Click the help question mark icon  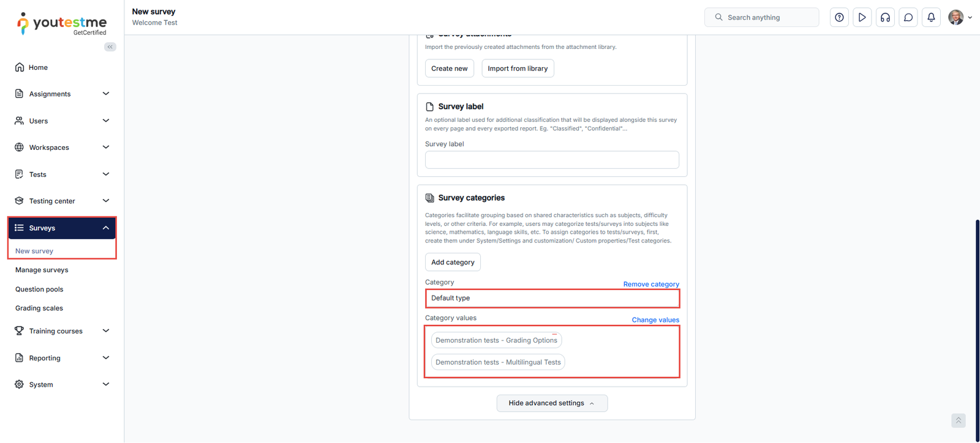click(x=839, y=18)
